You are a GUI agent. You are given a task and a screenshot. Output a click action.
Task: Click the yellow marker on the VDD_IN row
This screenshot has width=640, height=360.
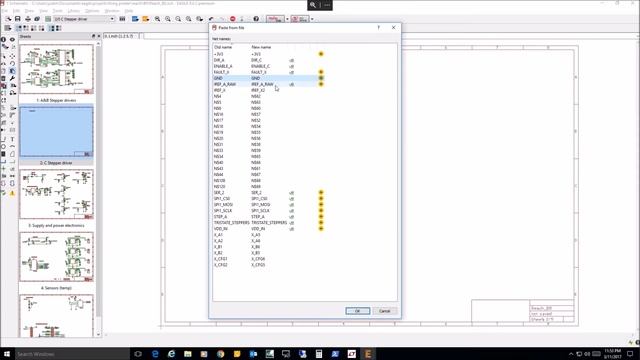pyautogui.click(x=321, y=229)
